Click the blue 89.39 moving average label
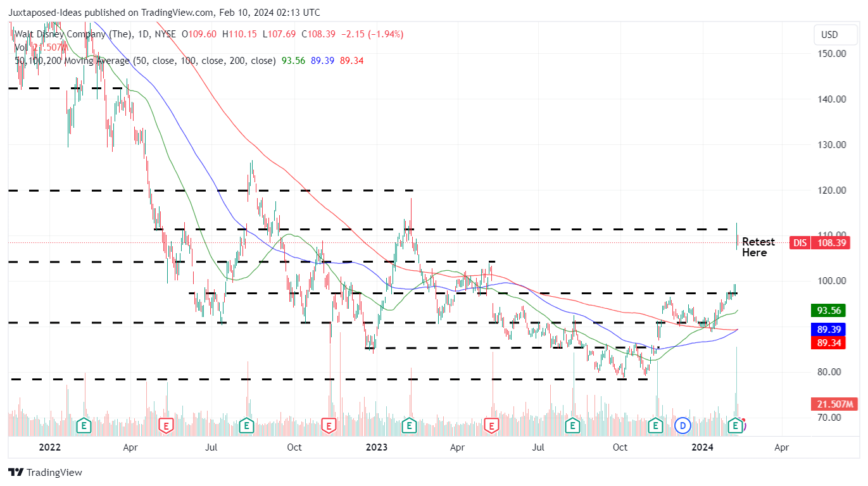The image size is (868, 486). tap(828, 330)
